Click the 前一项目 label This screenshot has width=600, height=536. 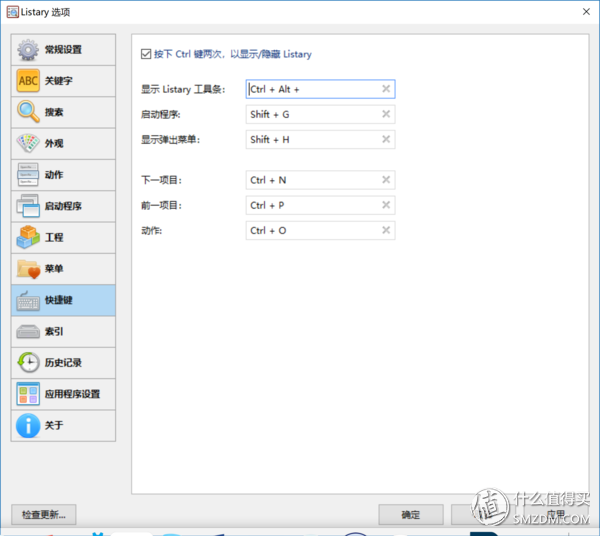coord(161,205)
